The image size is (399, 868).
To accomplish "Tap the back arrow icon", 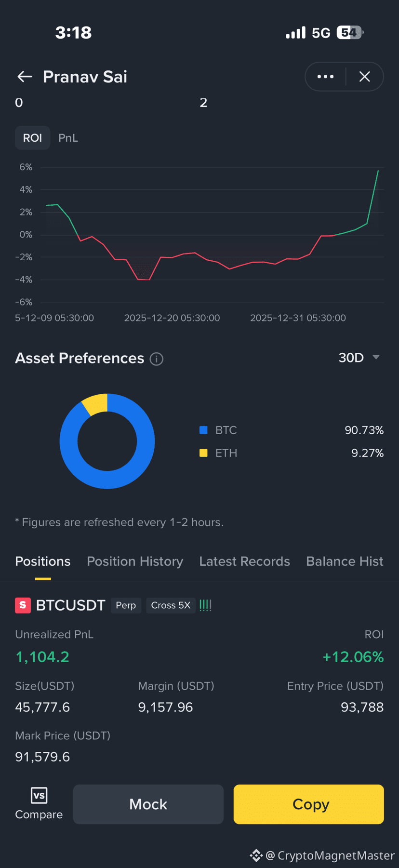I will pyautogui.click(x=25, y=77).
